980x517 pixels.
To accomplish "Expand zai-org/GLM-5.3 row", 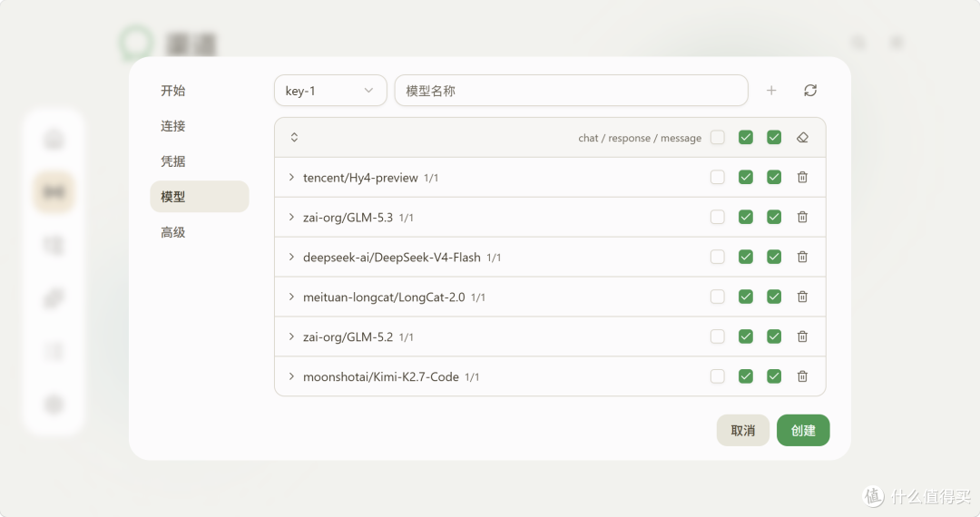I will tap(291, 218).
